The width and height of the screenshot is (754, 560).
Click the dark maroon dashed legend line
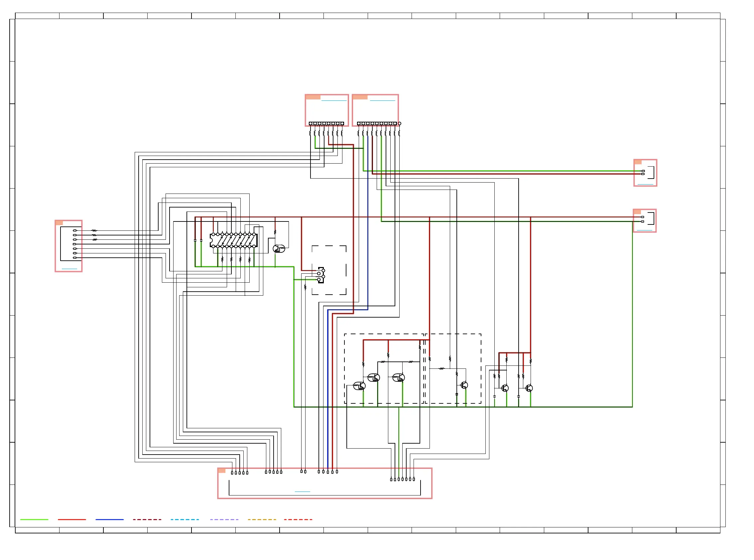tap(147, 520)
